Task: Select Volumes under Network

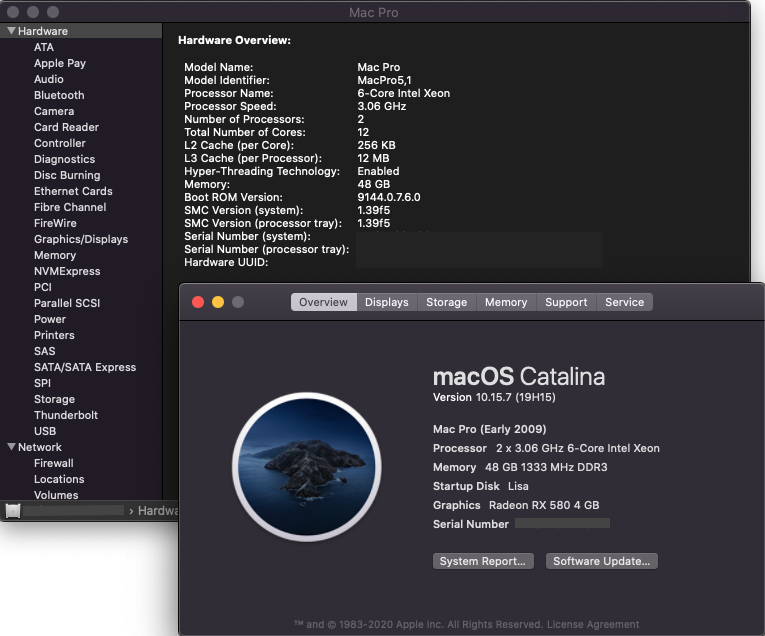Action: coord(56,495)
